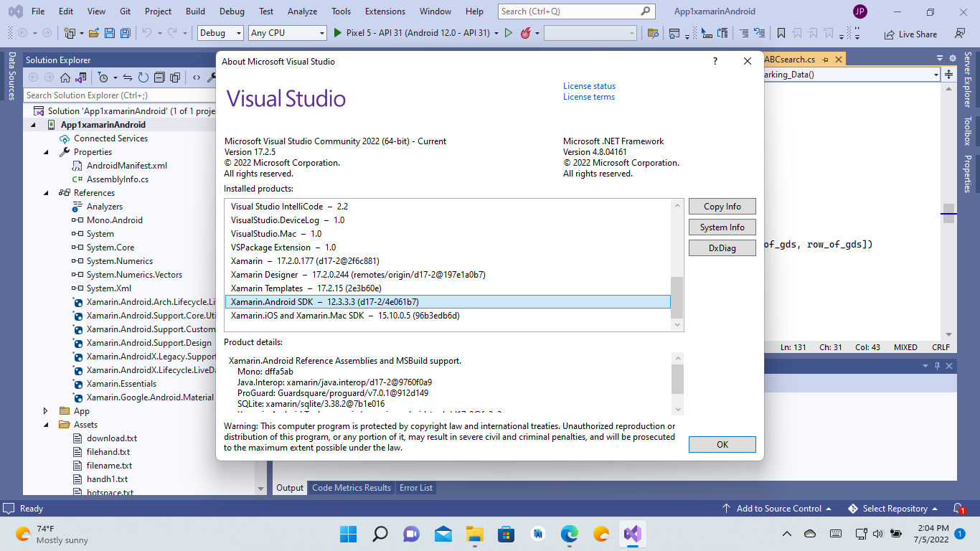The height and width of the screenshot is (551, 980).
Task: Select Collapse All in Solution Explorer
Action: tap(159, 79)
